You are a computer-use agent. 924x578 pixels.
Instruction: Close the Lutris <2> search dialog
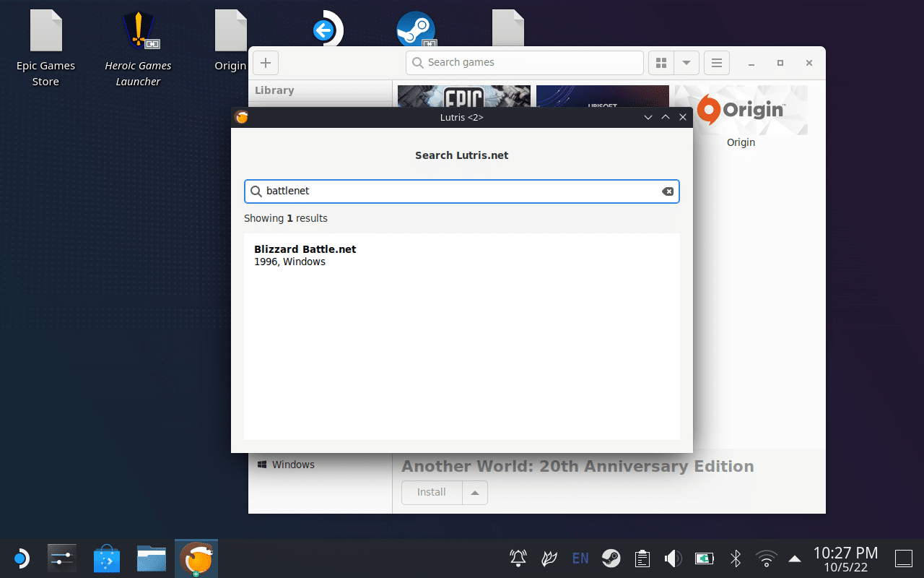pos(683,117)
